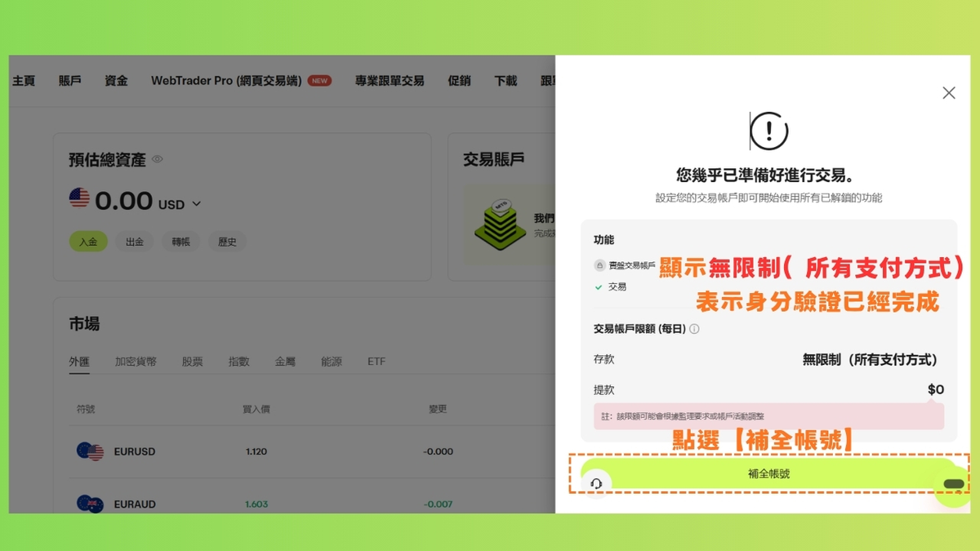Click the 入金 deposit button

(x=88, y=242)
